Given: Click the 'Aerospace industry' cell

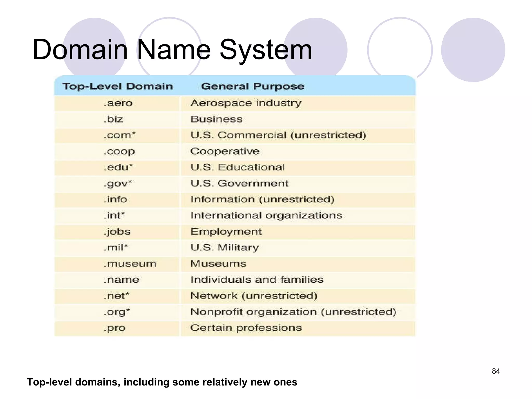Looking at the screenshot, I should click(298, 104).
